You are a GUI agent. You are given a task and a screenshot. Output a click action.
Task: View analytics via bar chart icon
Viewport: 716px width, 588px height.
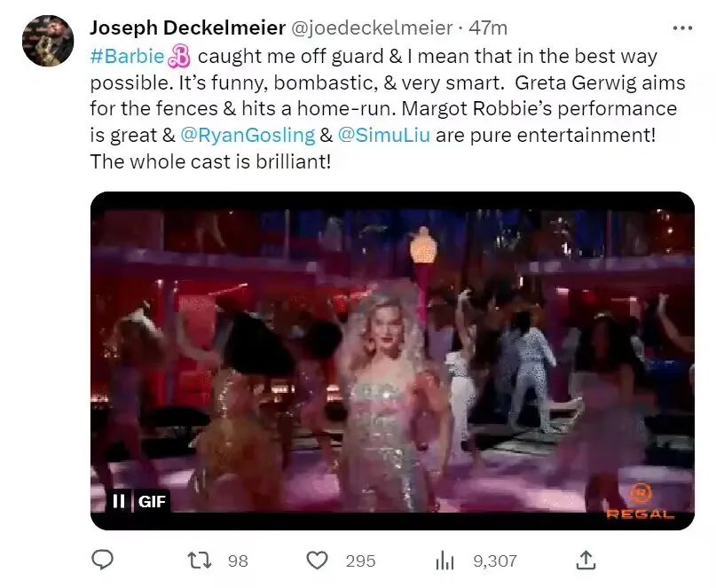tap(445, 561)
